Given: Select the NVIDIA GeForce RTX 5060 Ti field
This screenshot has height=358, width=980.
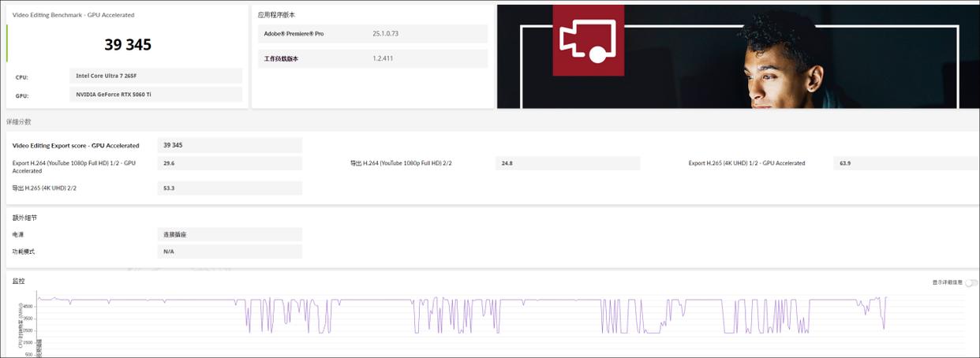Looking at the screenshot, I should tap(155, 95).
